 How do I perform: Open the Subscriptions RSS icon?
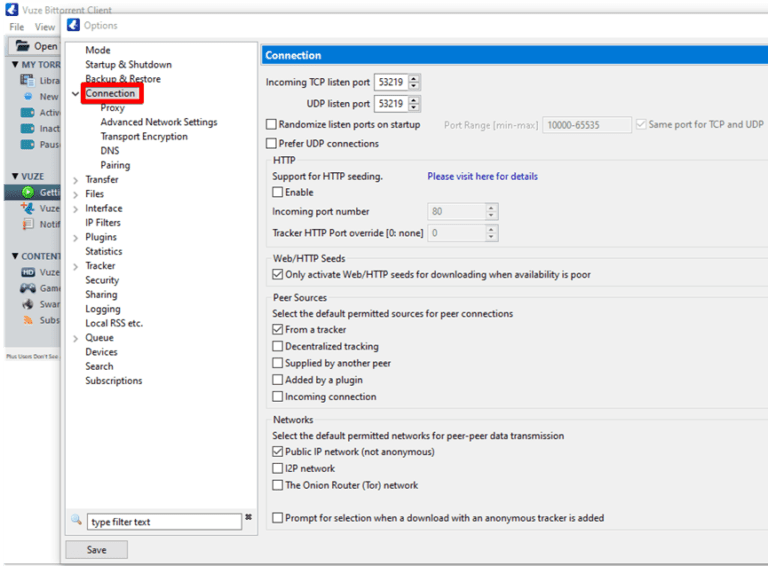point(28,320)
